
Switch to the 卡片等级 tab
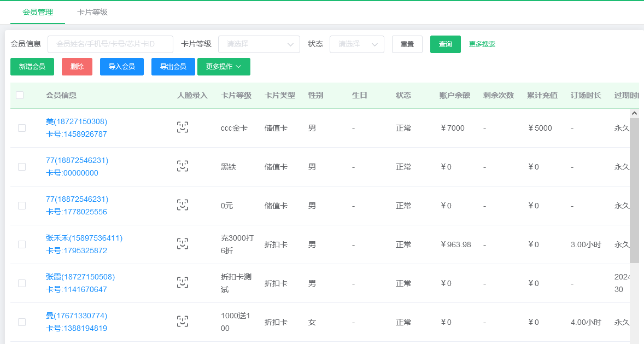click(x=92, y=12)
